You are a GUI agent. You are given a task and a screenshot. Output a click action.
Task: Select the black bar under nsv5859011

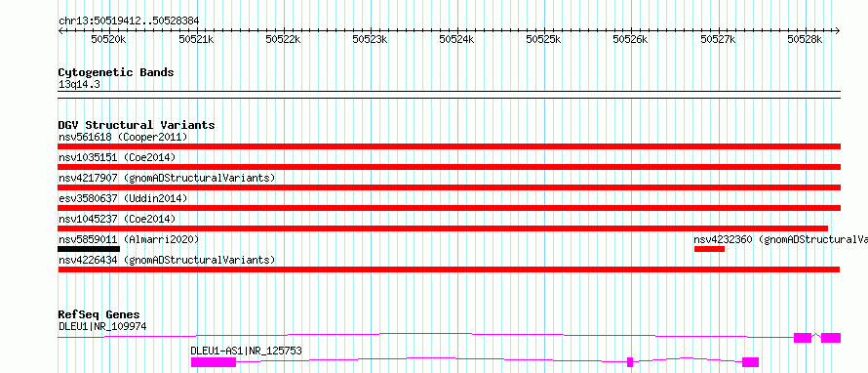click(x=89, y=249)
